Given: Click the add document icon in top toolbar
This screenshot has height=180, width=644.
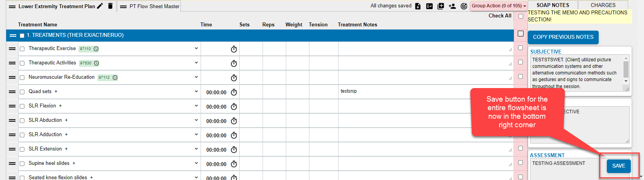Looking at the screenshot, I should (x=418, y=6).
